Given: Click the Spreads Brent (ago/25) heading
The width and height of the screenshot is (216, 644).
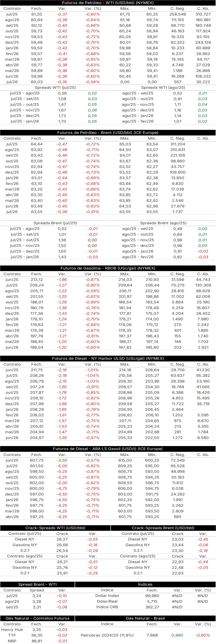Looking at the screenshot, I should click(163, 223).
